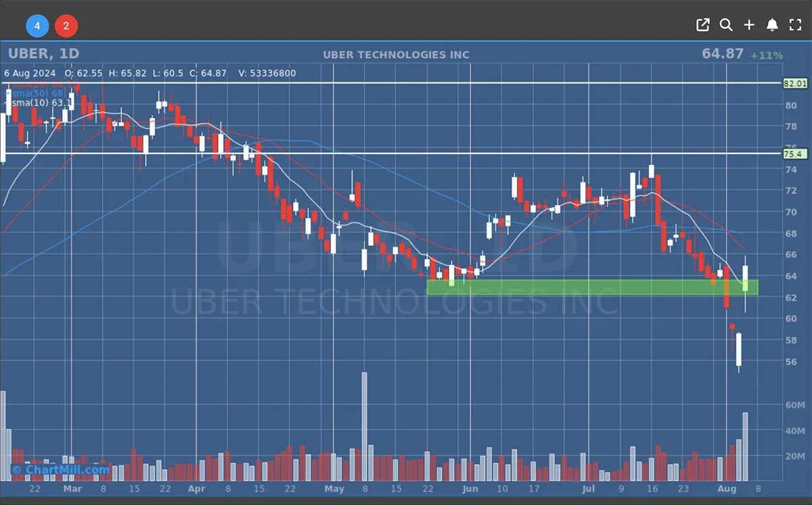
Task: Open the chart in a new window
Action: coord(703,25)
